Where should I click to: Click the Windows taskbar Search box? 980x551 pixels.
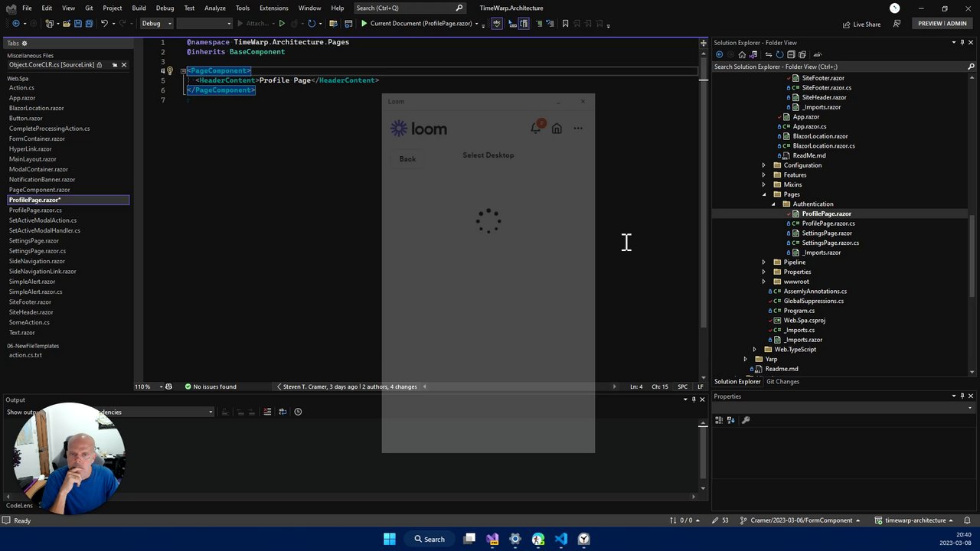coord(430,539)
